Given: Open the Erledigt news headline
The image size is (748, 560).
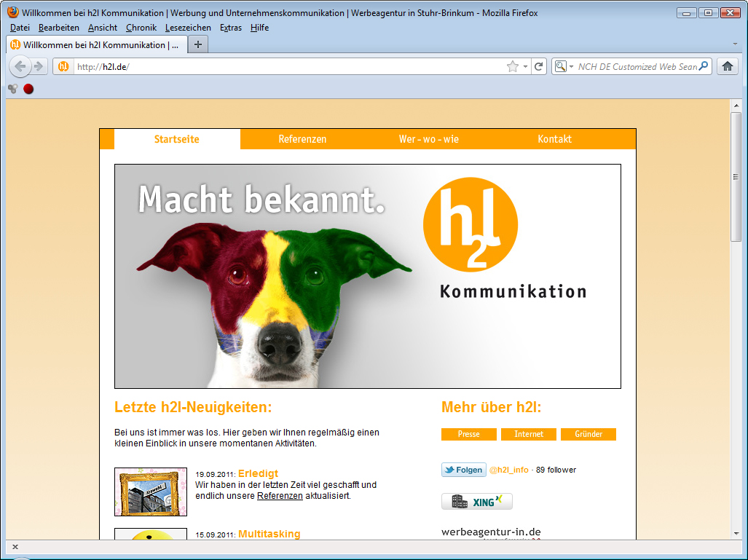Looking at the screenshot, I should pos(258,473).
